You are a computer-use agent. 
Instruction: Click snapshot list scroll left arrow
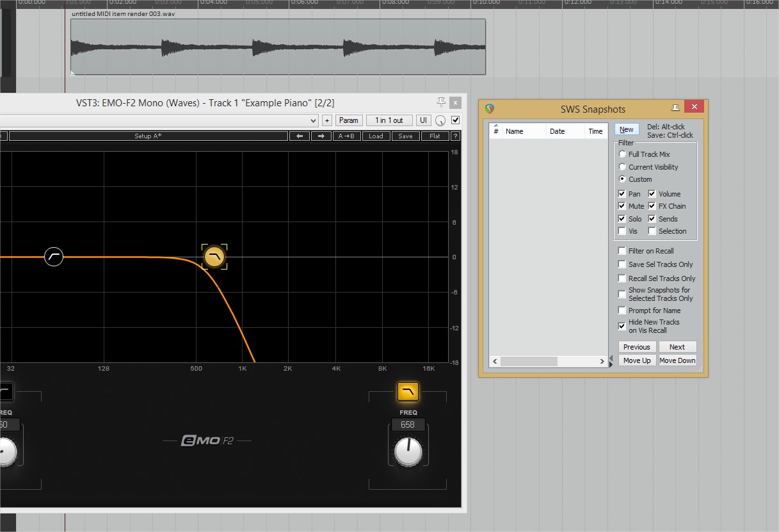[495, 362]
